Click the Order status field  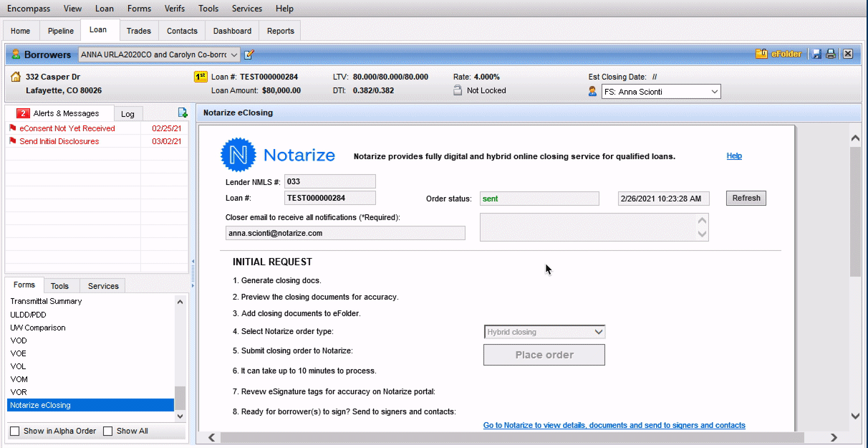pos(539,199)
